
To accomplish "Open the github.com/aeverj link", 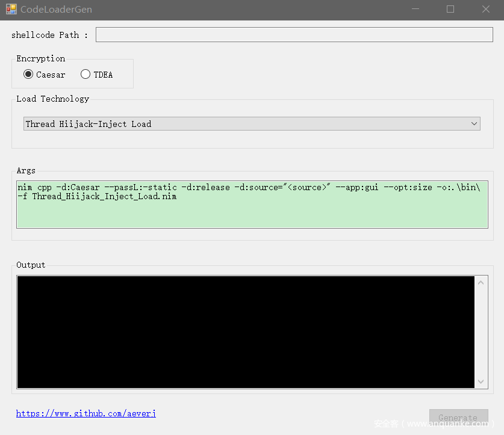I will 86,413.
